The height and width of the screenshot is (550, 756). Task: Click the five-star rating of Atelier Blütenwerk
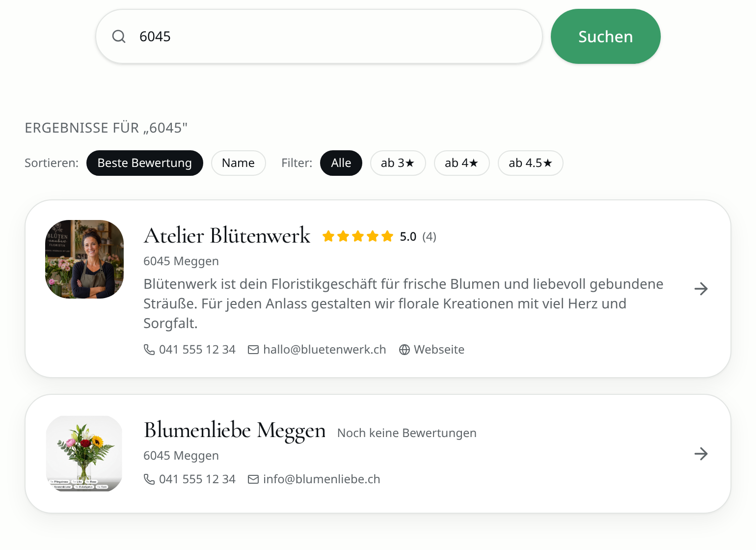[358, 237]
